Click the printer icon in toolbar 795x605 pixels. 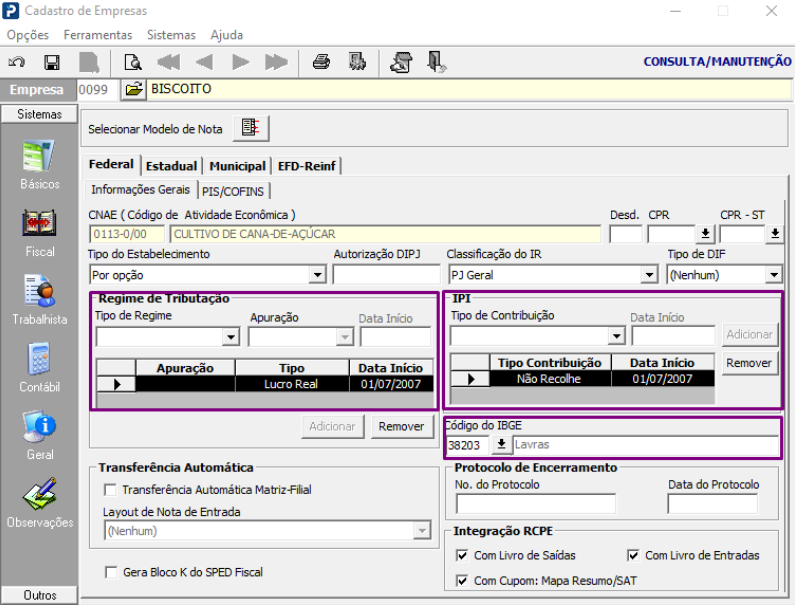(321, 62)
